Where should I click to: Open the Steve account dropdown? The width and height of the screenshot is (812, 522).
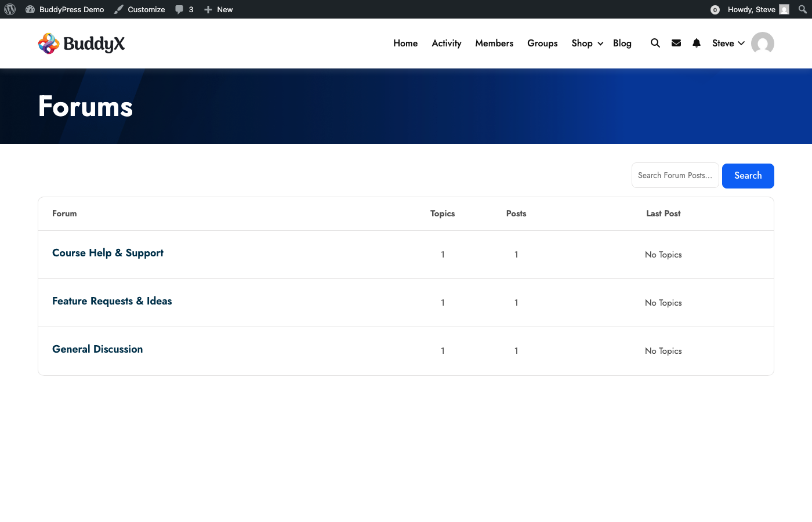pyautogui.click(x=727, y=43)
